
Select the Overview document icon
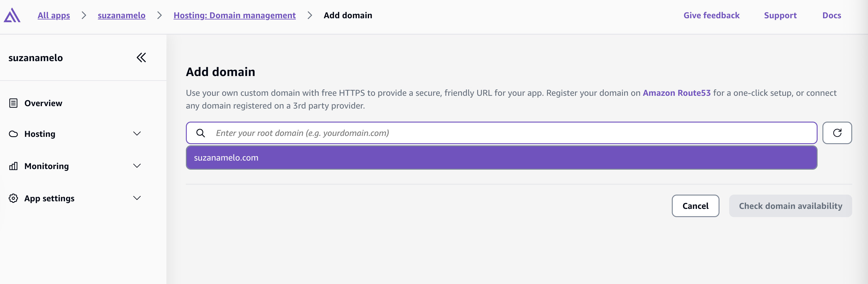pos(13,103)
